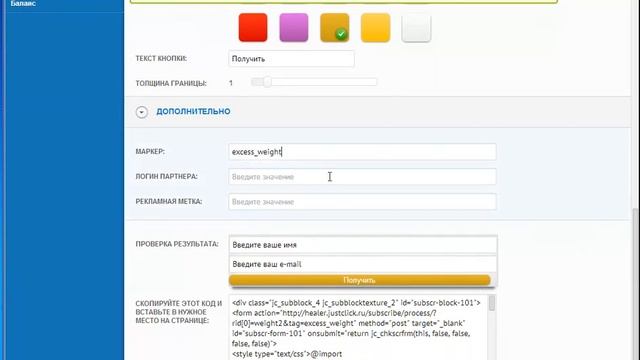Focus the Маркер field with excess_weight
Image resolution: width=640 pixels, height=360 pixels.
pos(362,152)
